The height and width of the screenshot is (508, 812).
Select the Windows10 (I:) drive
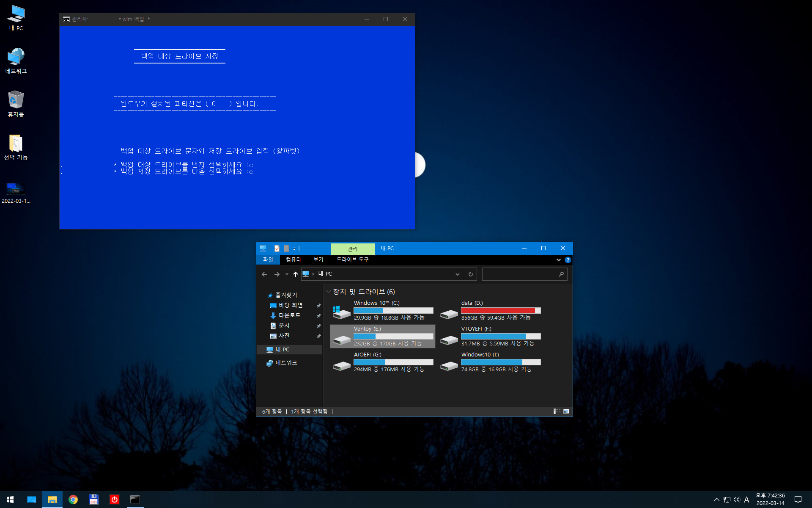490,362
